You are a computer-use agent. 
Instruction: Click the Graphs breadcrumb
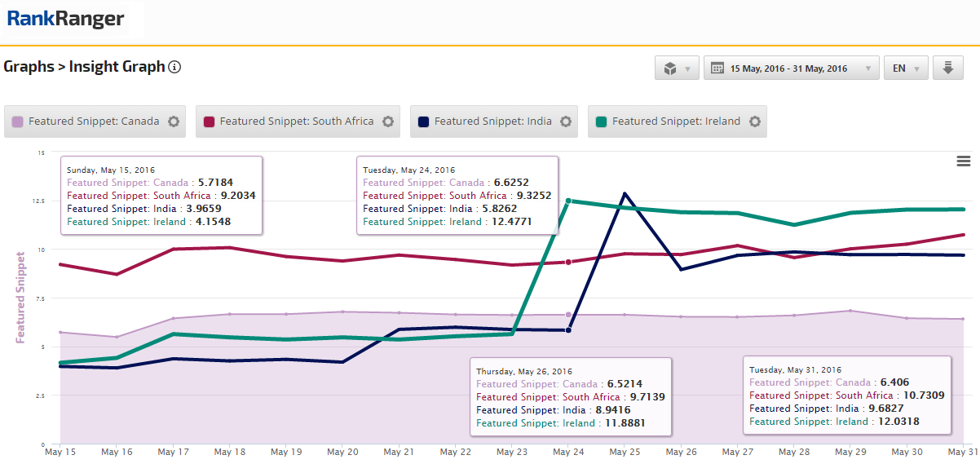click(28, 67)
